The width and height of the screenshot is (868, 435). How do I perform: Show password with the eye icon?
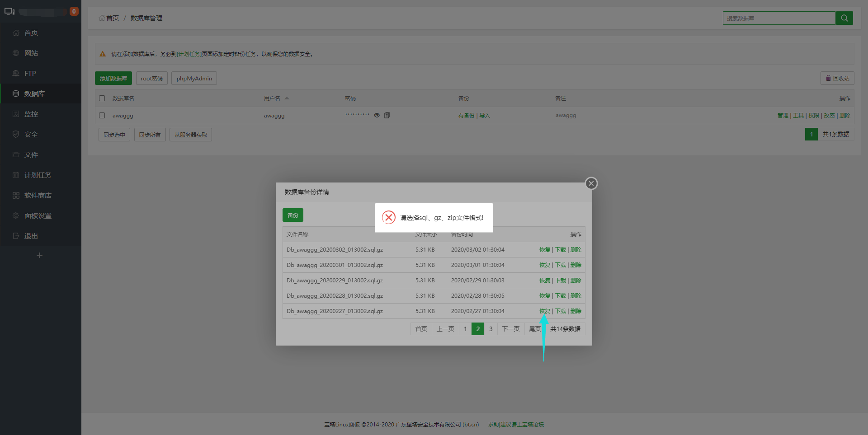point(377,115)
